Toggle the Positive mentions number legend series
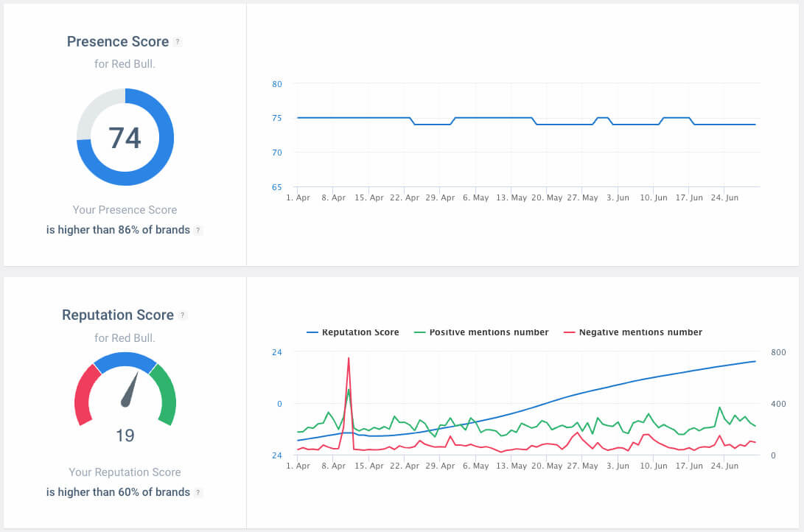This screenshot has width=804, height=532. [x=481, y=332]
